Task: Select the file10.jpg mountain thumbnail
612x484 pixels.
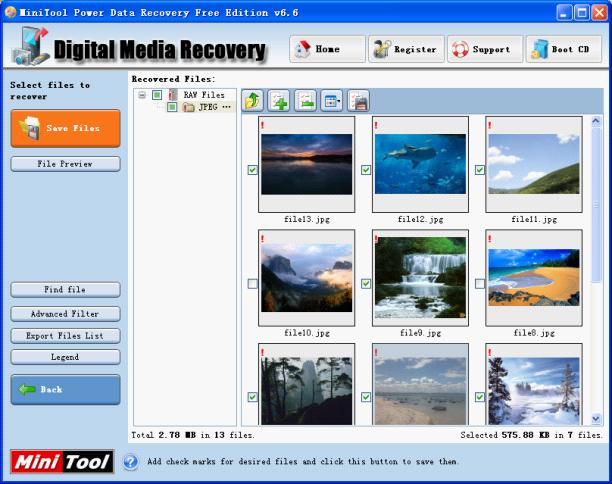Action: tap(306, 278)
